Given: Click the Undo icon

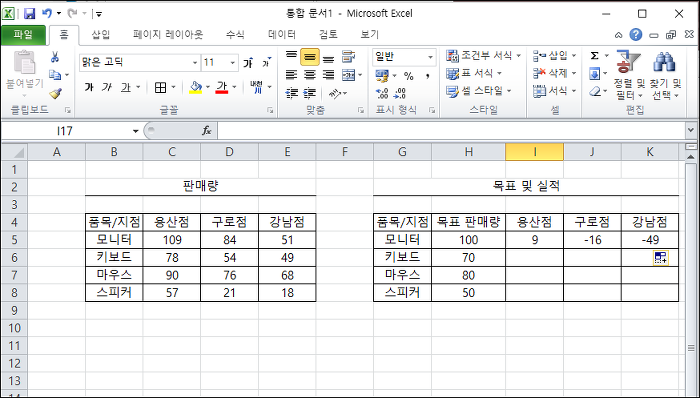Looking at the screenshot, I should coord(47,13).
